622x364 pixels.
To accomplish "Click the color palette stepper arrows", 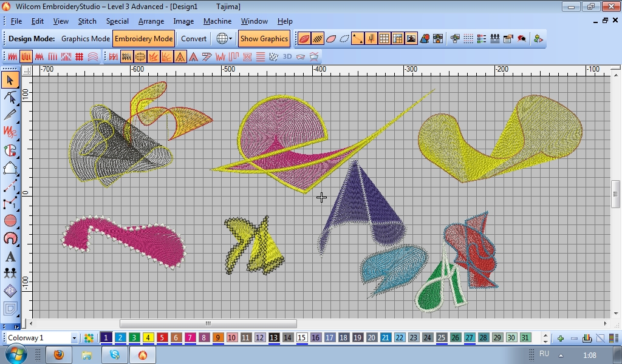I will pos(545,338).
